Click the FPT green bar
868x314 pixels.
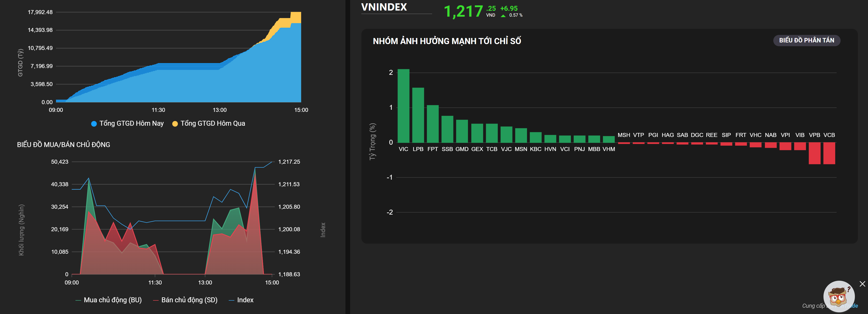coord(433,124)
